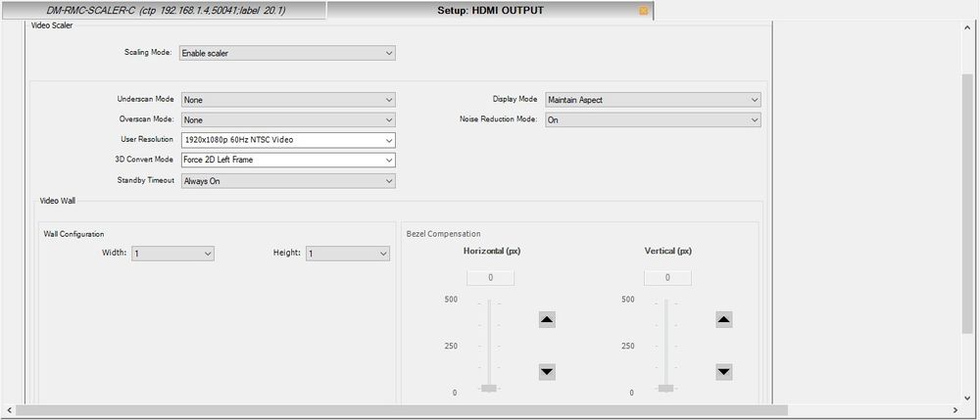The height and width of the screenshot is (420, 980).
Task: Click the Horizontal bezel compensation slider handle
Action: click(489, 388)
